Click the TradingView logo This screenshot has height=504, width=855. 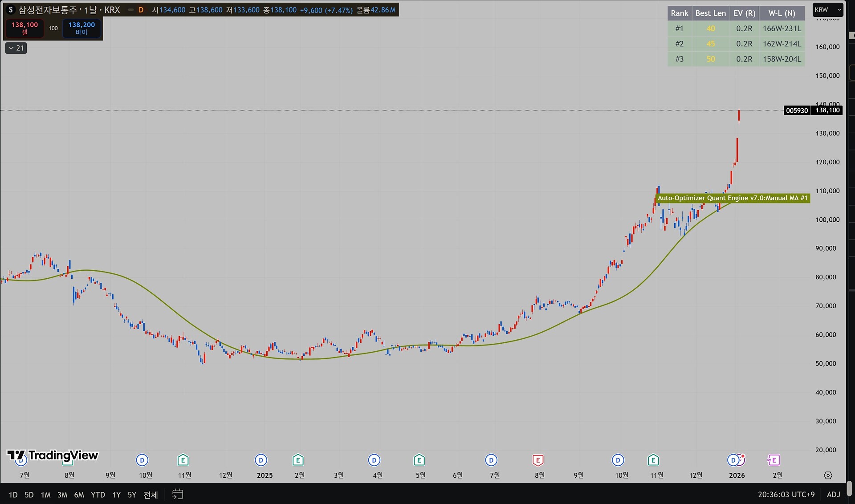pos(53,455)
